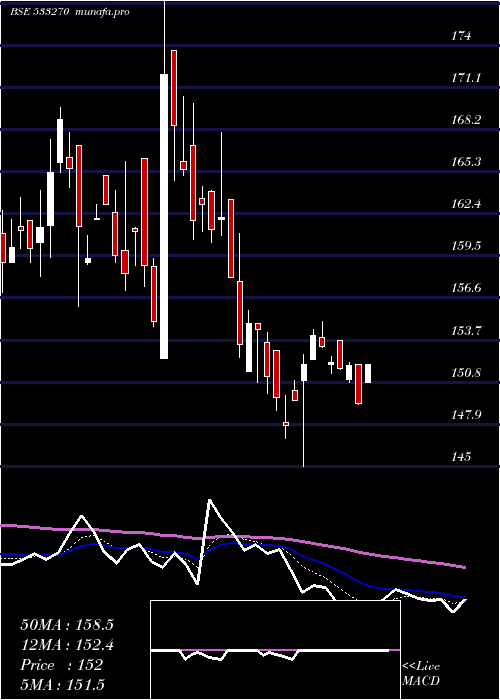The height and width of the screenshot is (700, 500).
Task: Click the <<Live MACD label
Action: (x=421, y=674)
